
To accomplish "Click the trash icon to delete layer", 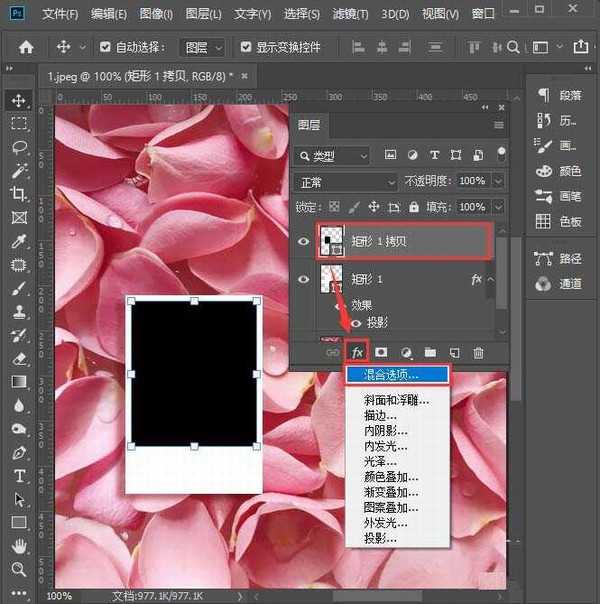I will pos(478,352).
